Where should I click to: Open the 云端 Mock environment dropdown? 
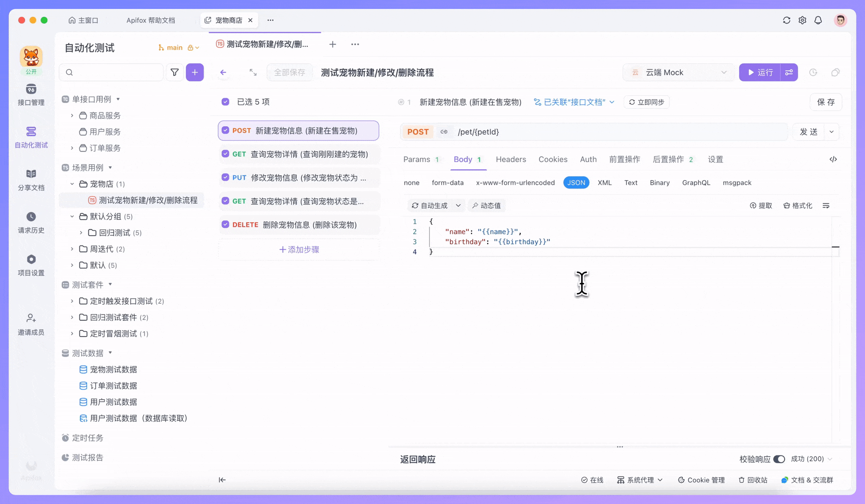tap(678, 72)
